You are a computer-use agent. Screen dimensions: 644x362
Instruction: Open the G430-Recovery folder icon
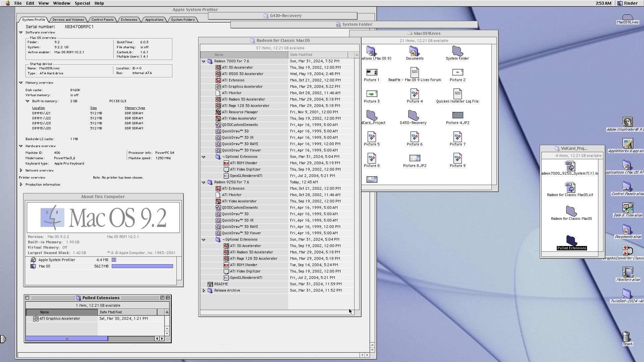tap(413, 116)
